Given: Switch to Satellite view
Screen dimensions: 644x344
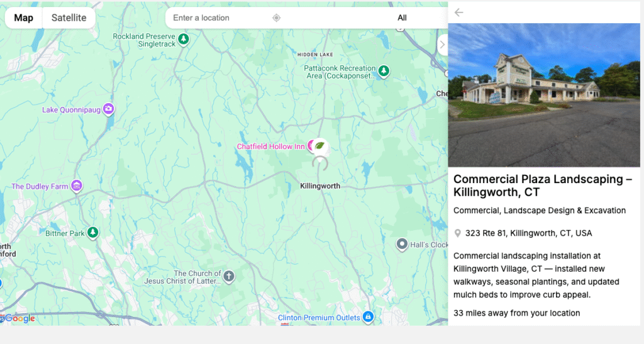Looking at the screenshot, I should click(69, 18).
